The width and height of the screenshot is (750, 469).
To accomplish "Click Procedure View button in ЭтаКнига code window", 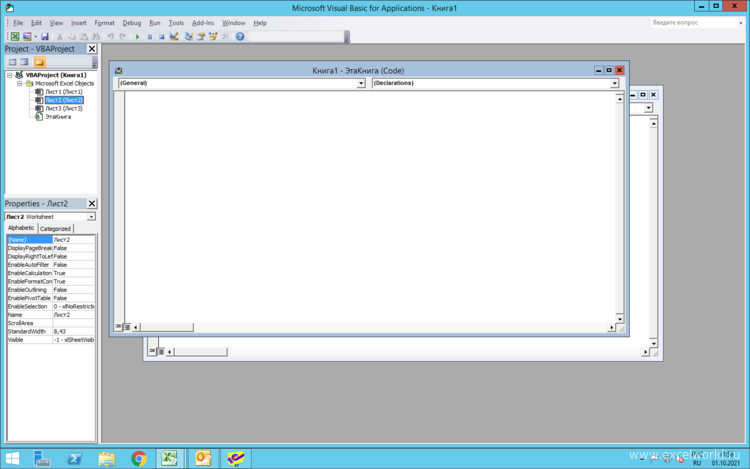I will (118, 327).
